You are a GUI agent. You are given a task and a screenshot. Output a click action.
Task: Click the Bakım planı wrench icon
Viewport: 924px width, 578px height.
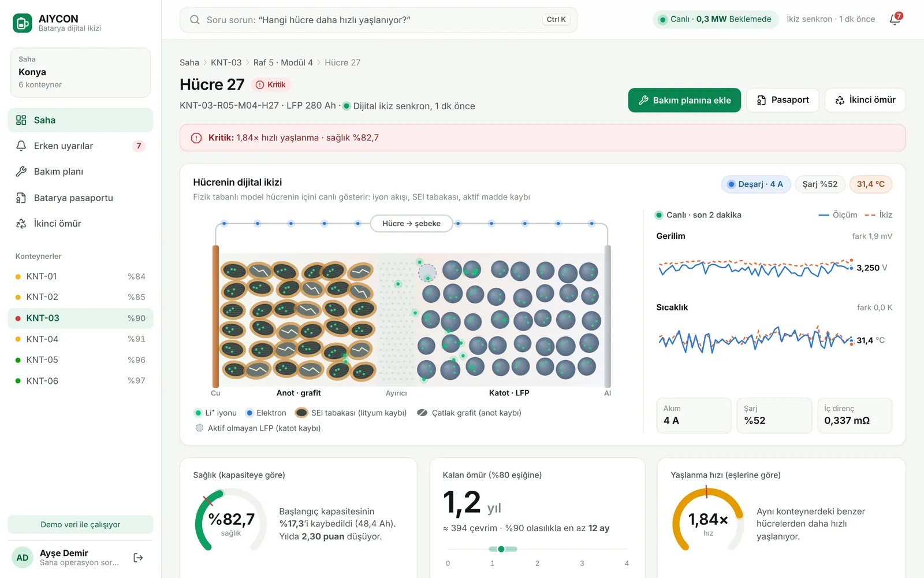[21, 172]
